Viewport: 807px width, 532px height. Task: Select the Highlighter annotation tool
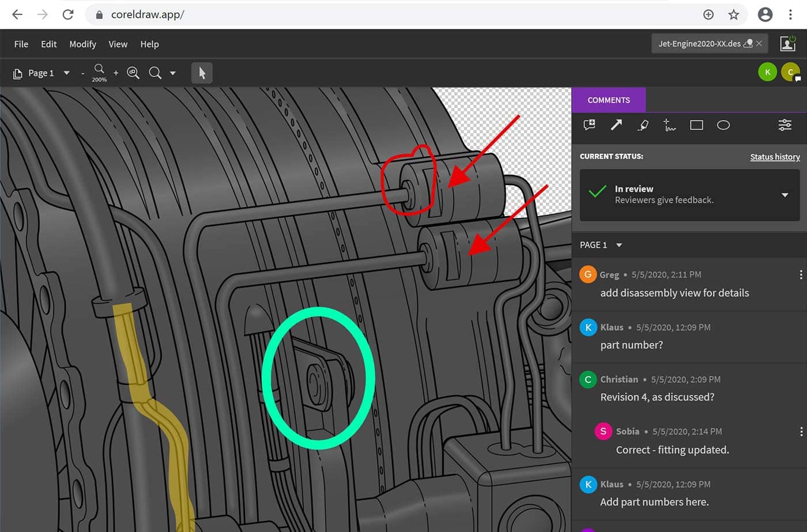643,125
